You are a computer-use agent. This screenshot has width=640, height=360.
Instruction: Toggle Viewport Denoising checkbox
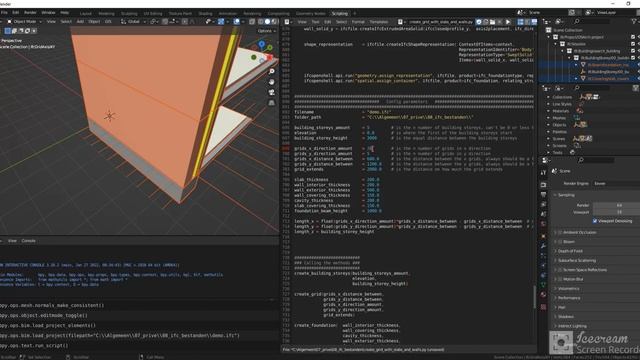point(595,221)
